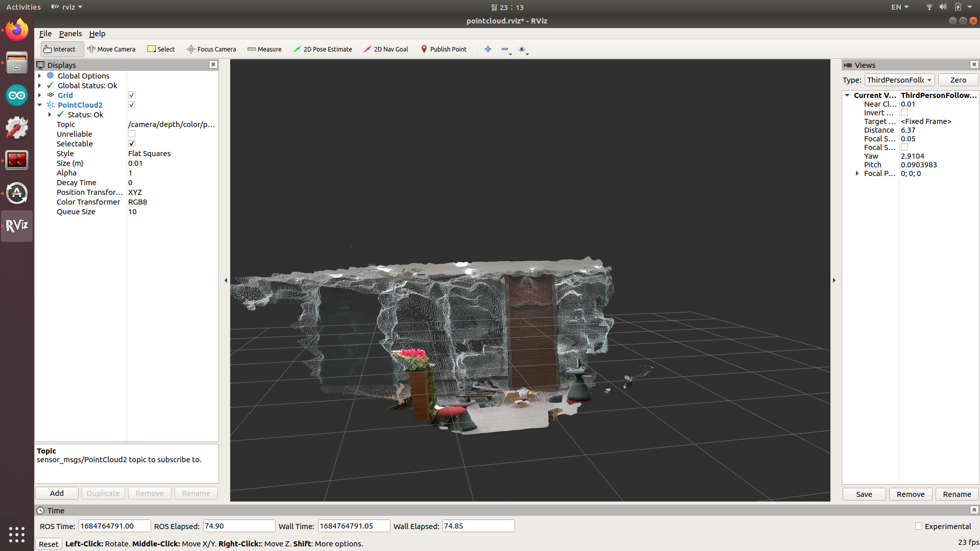The height and width of the screenshot is (551, 980).
Task: Expand the Global Options tree item
Action: coord(40,76)
